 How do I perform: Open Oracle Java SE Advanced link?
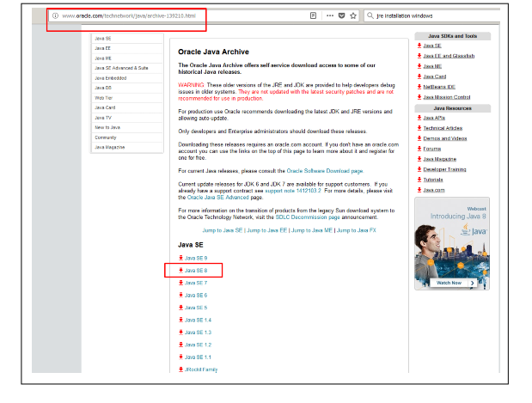[217, 197]
